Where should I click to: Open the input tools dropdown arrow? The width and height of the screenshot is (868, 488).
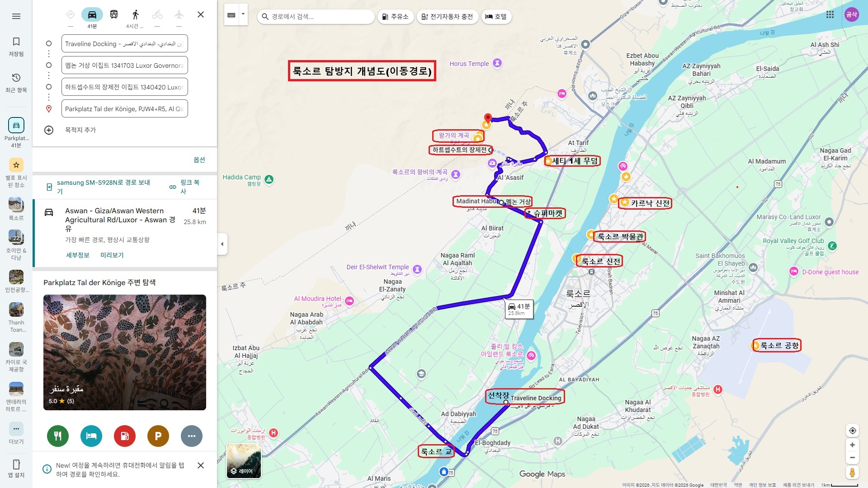click(243, 14)
